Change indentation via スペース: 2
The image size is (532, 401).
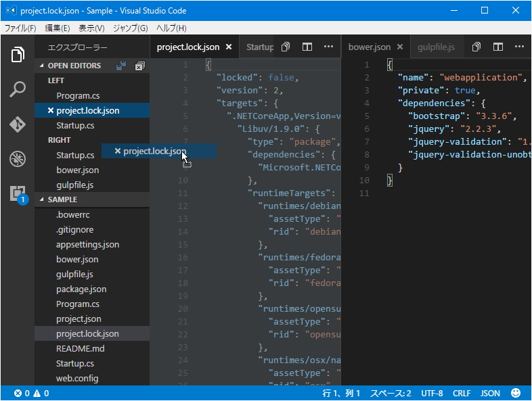pos(391,393)
